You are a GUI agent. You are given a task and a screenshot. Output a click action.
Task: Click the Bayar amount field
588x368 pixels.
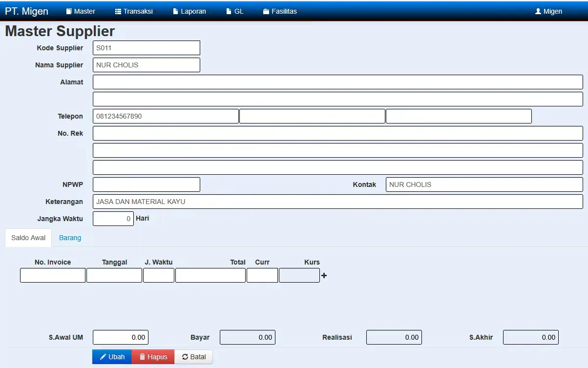(x=248, y=337)
